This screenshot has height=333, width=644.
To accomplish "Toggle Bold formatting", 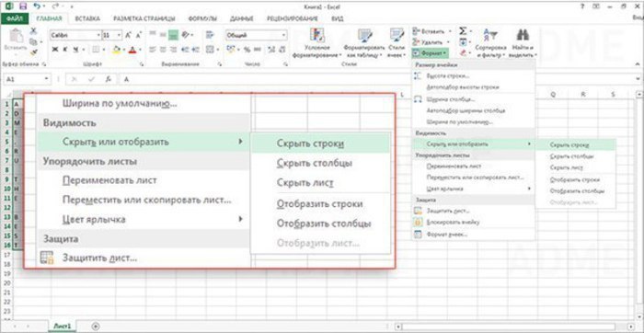I will click(x=55, y=50).
